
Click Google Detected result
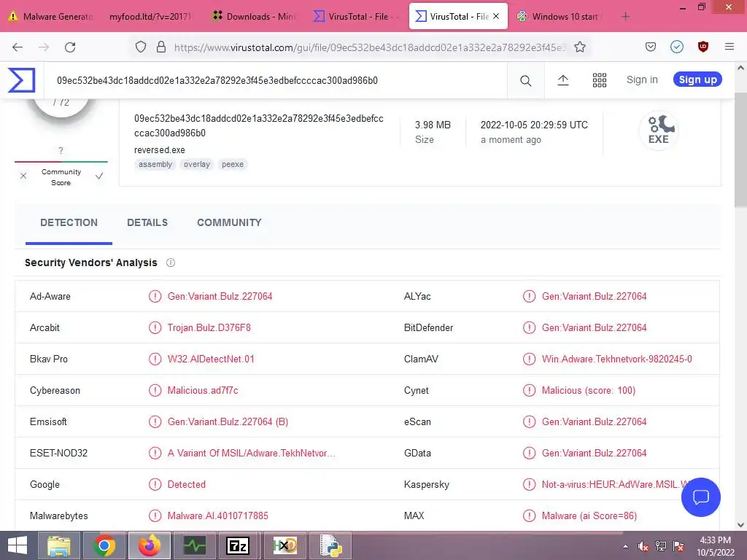tap(187, 484)
